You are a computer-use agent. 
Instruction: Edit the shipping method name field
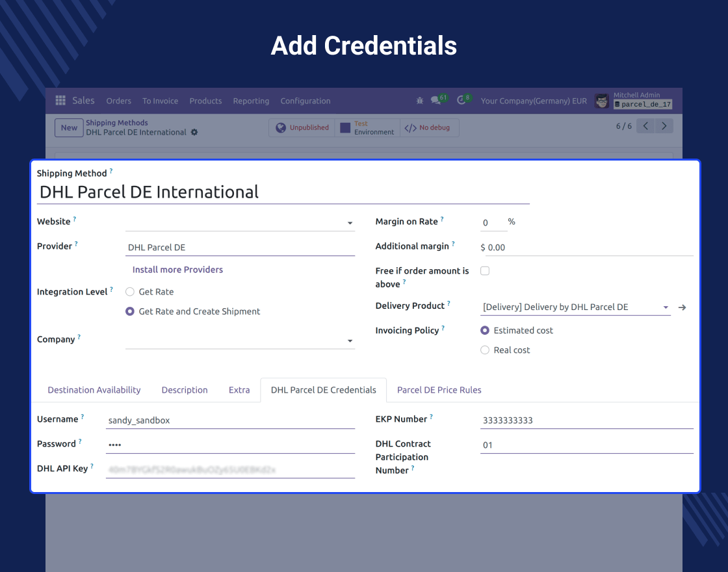pyautogui.click(x=283, y=192)
